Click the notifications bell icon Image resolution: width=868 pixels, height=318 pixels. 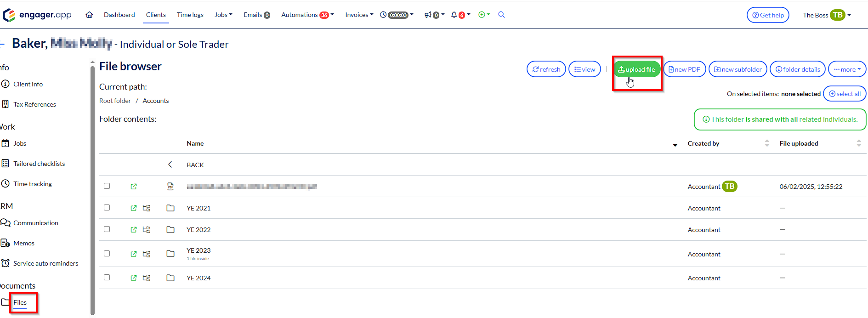pyautogui.click(x=454, y=15)
